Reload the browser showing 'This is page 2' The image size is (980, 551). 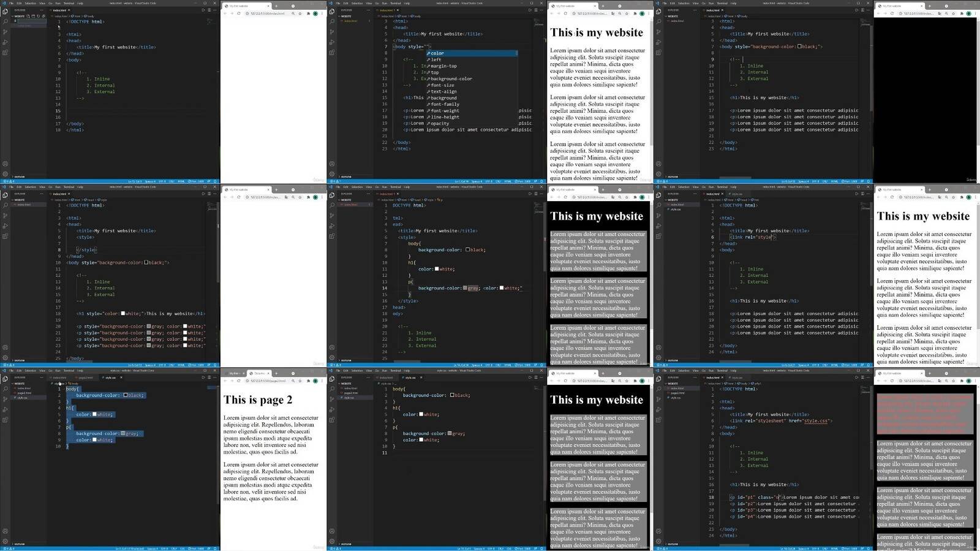[x=238, y=381]
